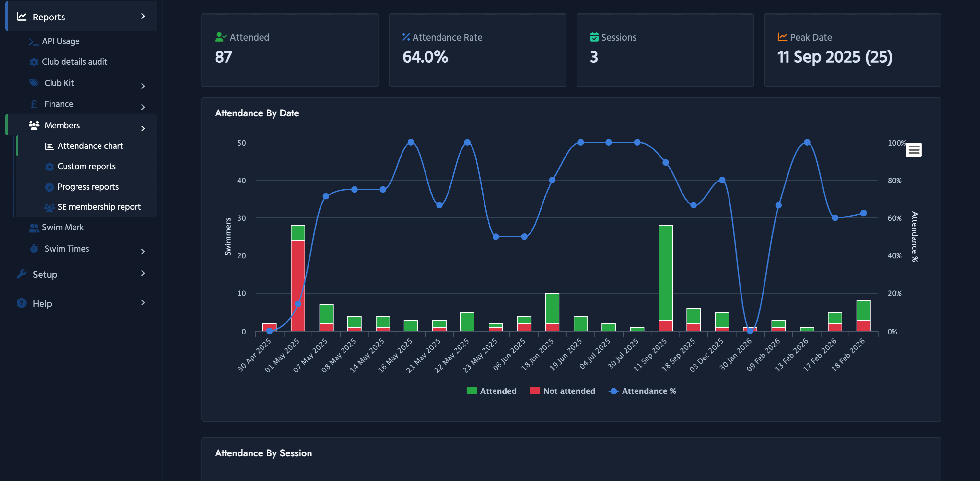
Task: Click the Custom reports gear icon
Action: click(x=49, y=167)
